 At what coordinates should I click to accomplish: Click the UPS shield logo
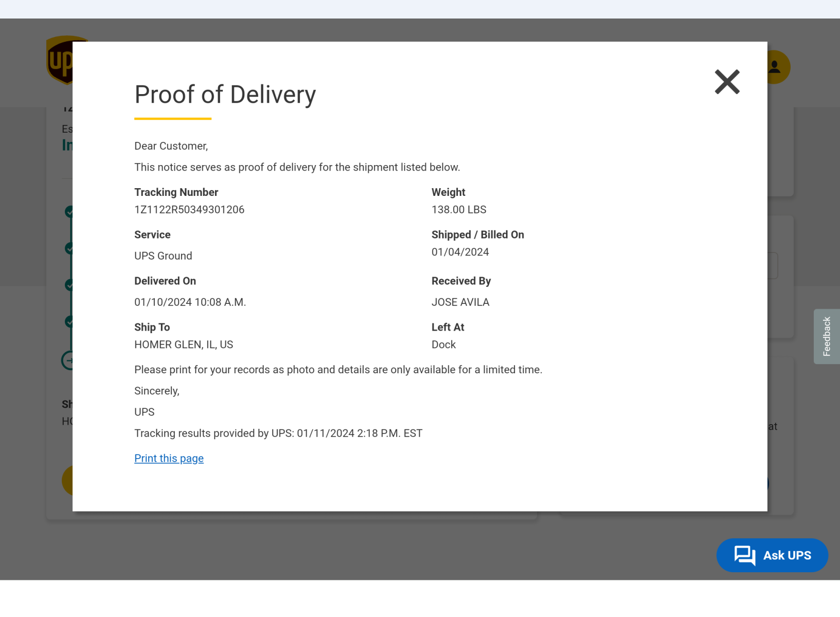tap(59, 60)
